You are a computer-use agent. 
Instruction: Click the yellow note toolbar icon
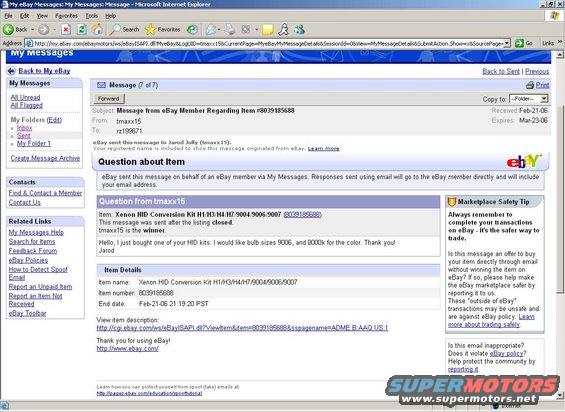(267, 30)
